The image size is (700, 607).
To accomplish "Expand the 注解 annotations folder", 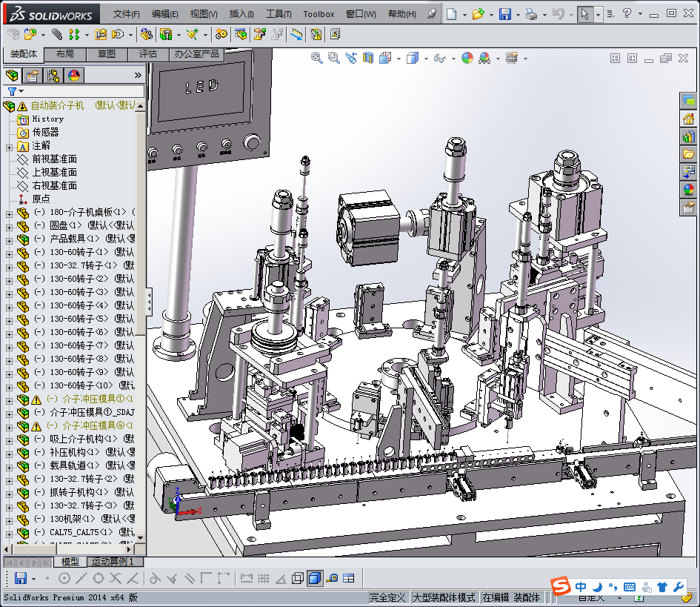I will [9, 146].
